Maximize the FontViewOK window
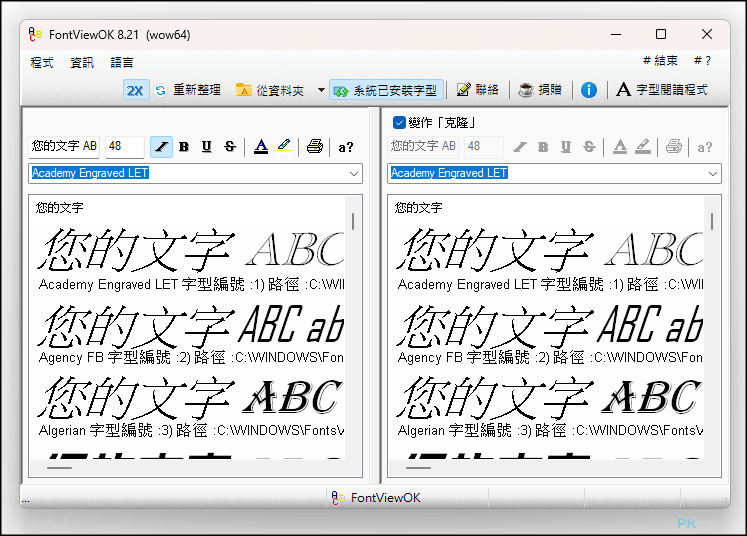 [x=661, y=34]
